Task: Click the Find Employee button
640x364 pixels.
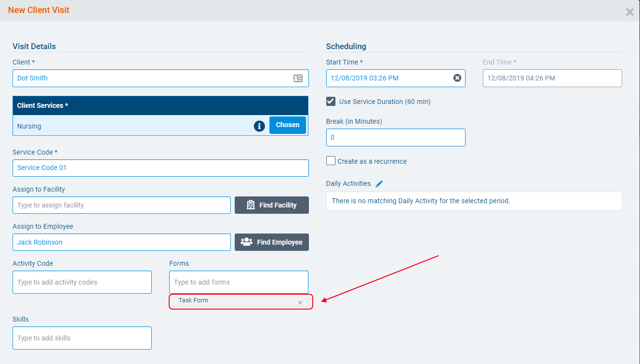Action: [x=271, y=242]
